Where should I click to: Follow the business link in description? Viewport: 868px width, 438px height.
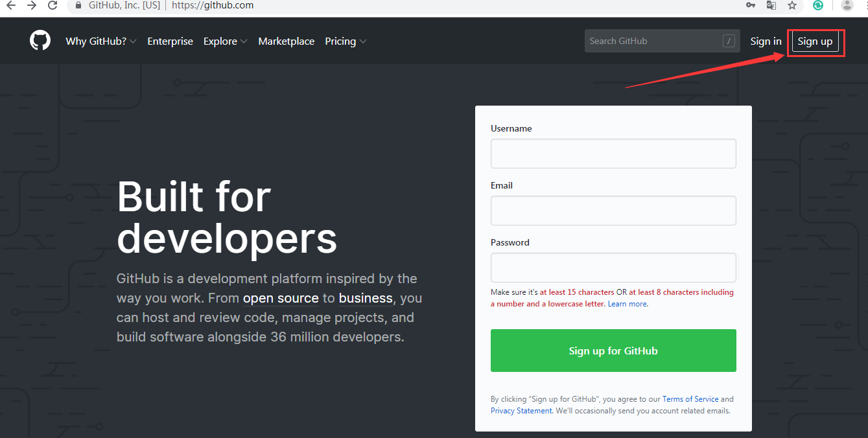(366, 298)
